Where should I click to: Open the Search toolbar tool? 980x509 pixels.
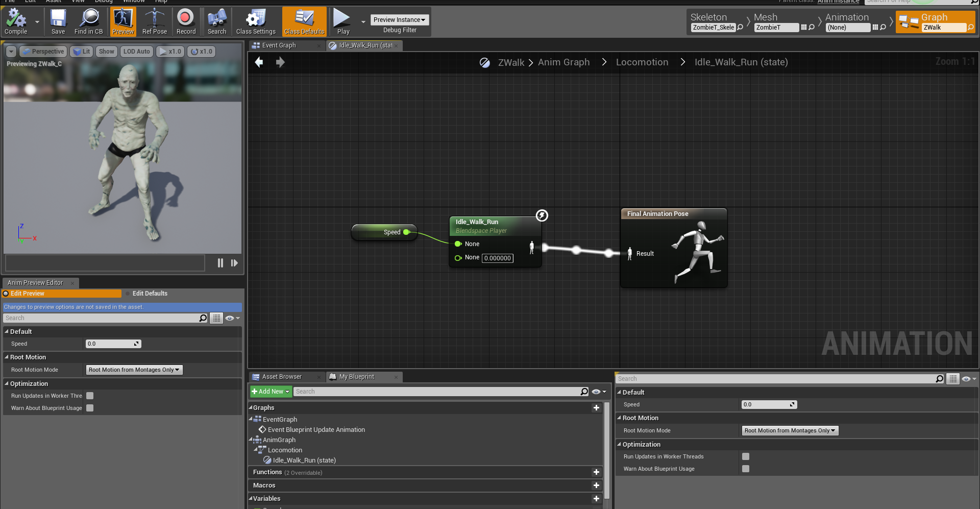tap(217, 21)
